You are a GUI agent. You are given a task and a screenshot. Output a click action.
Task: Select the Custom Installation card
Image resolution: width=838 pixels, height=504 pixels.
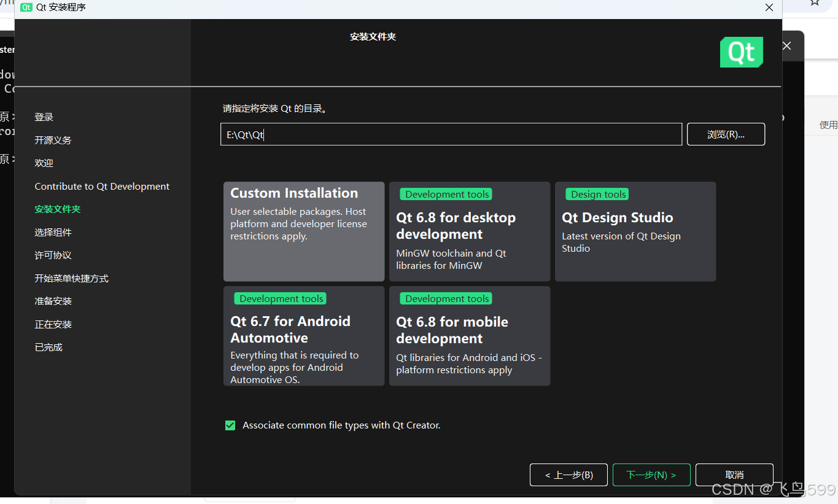[x=304, y=231]
